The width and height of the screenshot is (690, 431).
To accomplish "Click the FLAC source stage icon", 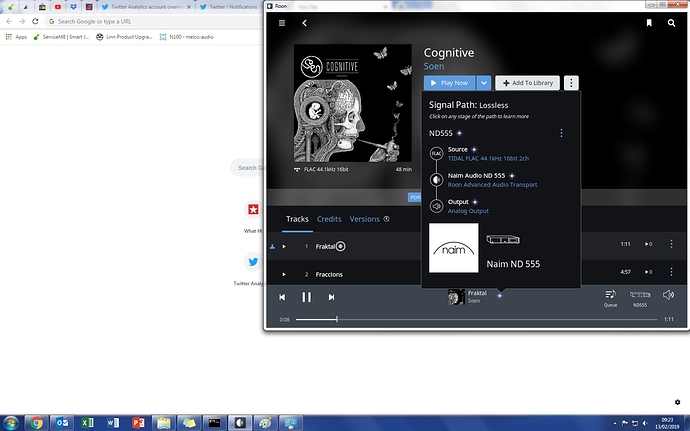I will point(436,153).
